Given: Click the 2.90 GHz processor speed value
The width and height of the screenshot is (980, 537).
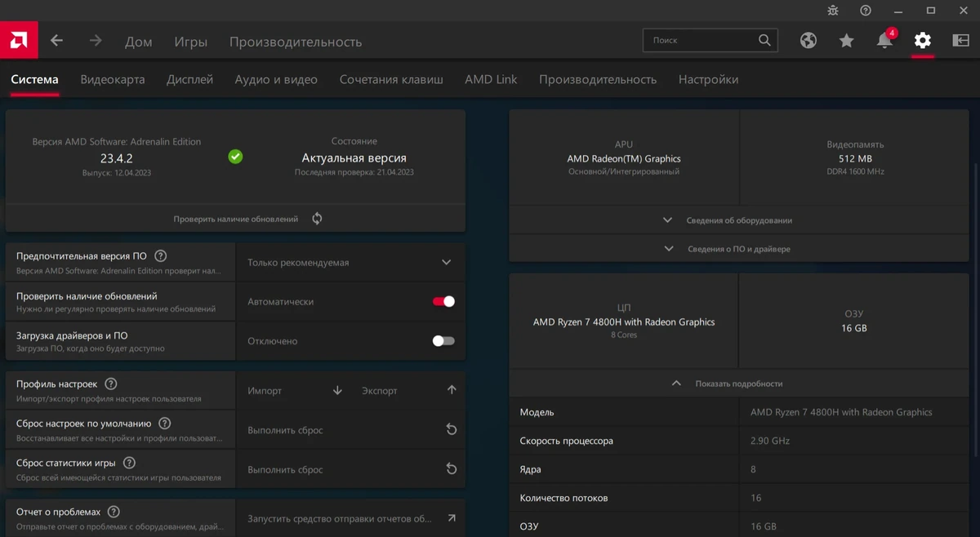Looking at the screenshot, I should (x=768, y=441).
